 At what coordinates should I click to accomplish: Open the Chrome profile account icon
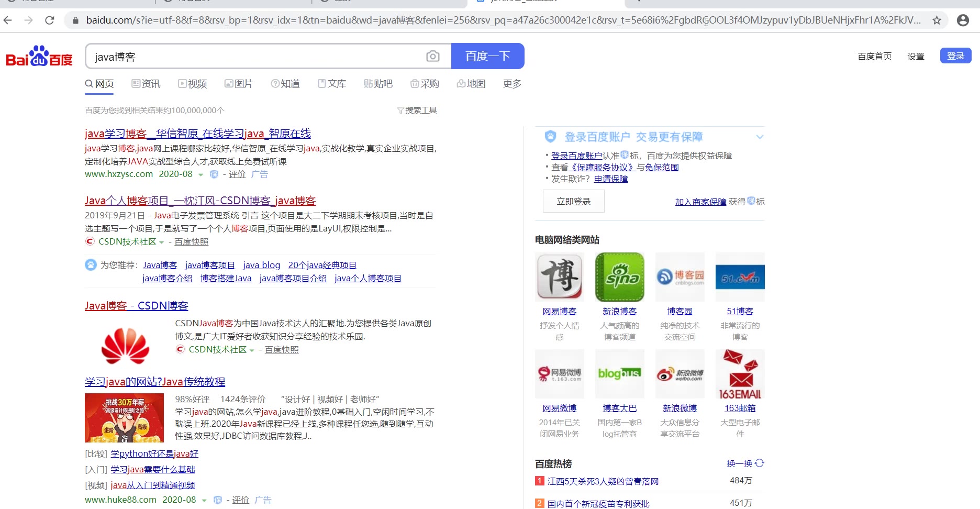coord(962,20)
